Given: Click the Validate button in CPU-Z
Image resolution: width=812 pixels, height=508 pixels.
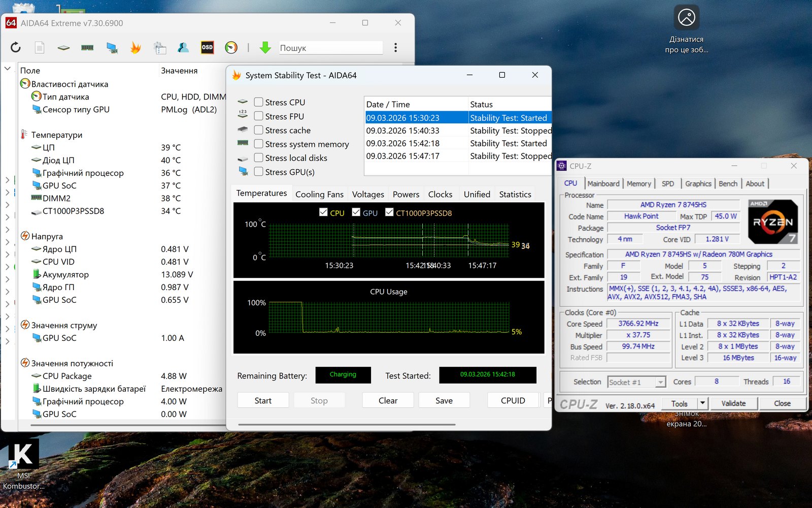Looking at the screenshot, I should coord(733,403).
